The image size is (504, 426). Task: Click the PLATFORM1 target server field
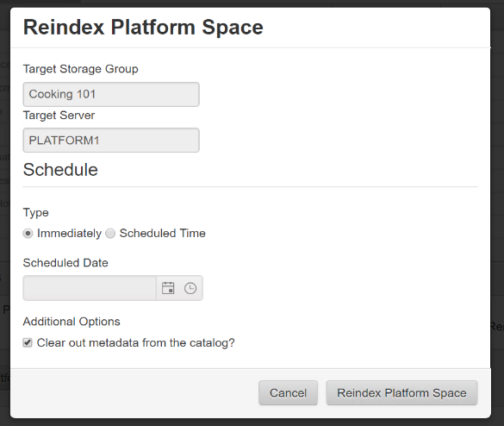pyautogui.click(x=111, y=141)
